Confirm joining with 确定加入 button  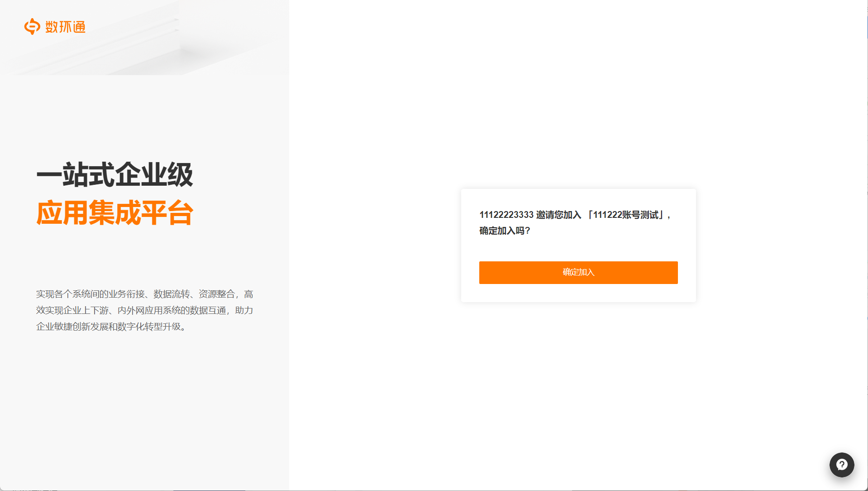tap(578, 272)
